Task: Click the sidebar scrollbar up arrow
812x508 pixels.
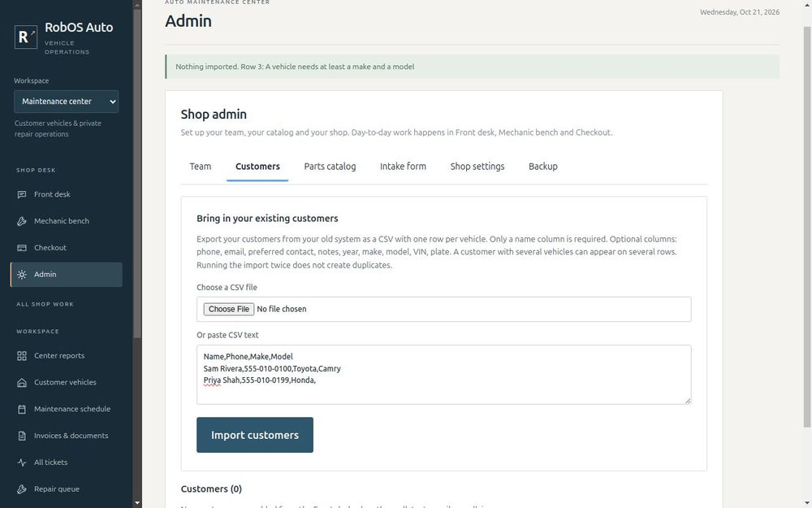Action: [137, 5]
